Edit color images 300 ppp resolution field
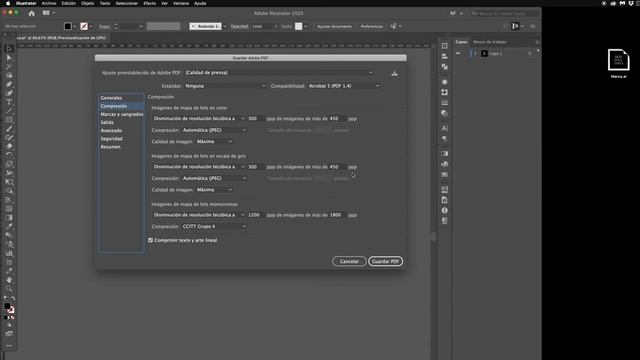The image size is (640, 360). [x=255, y=118]
